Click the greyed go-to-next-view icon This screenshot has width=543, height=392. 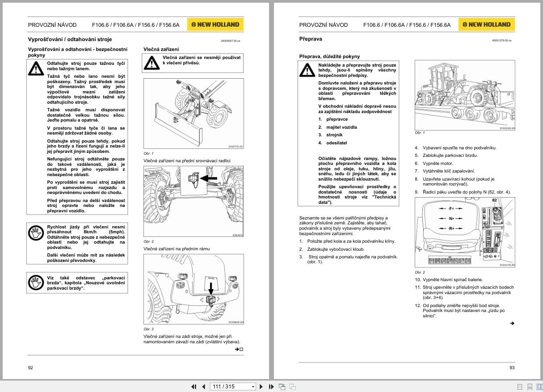[x=292, y=387]
